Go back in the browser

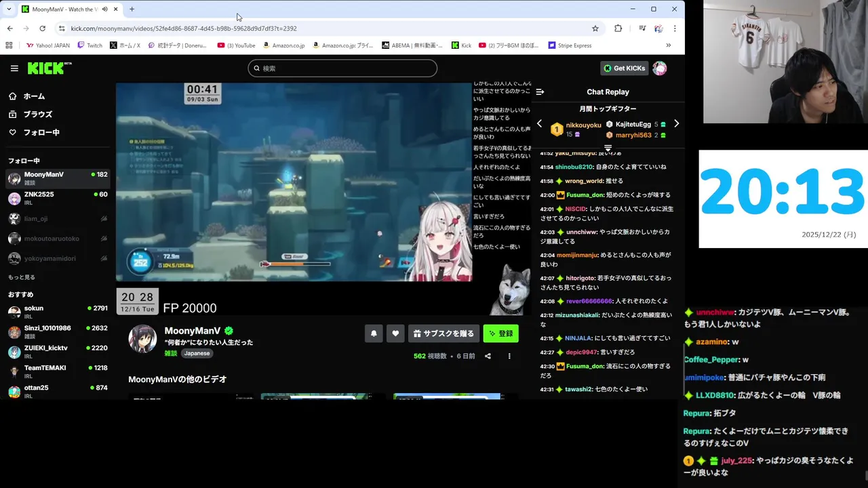[x=9, y=28]
